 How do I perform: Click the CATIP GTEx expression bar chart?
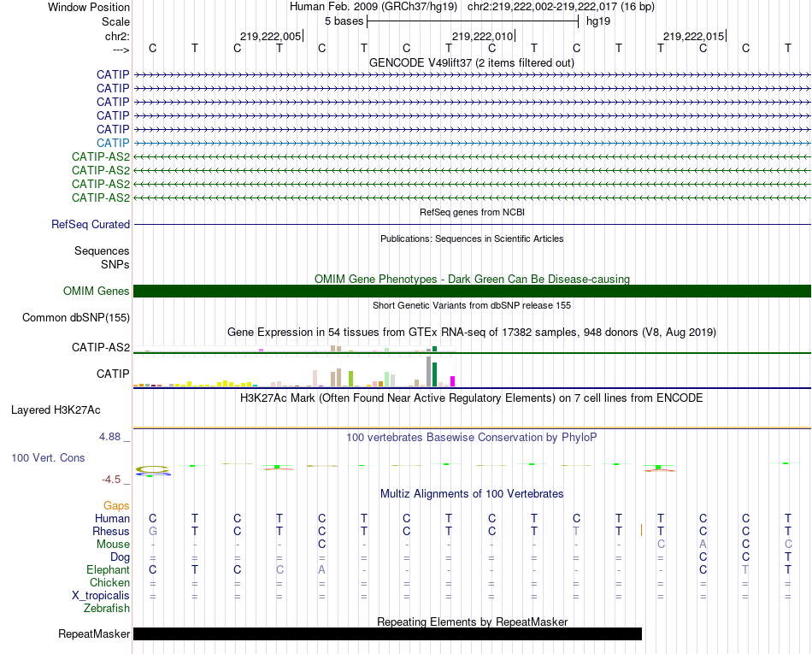pos(295,372)
